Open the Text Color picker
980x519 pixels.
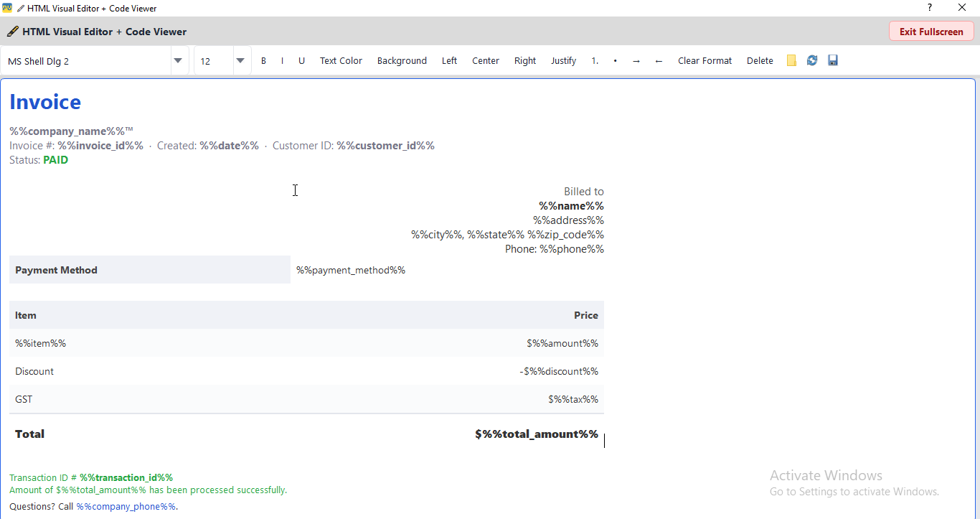341,60
